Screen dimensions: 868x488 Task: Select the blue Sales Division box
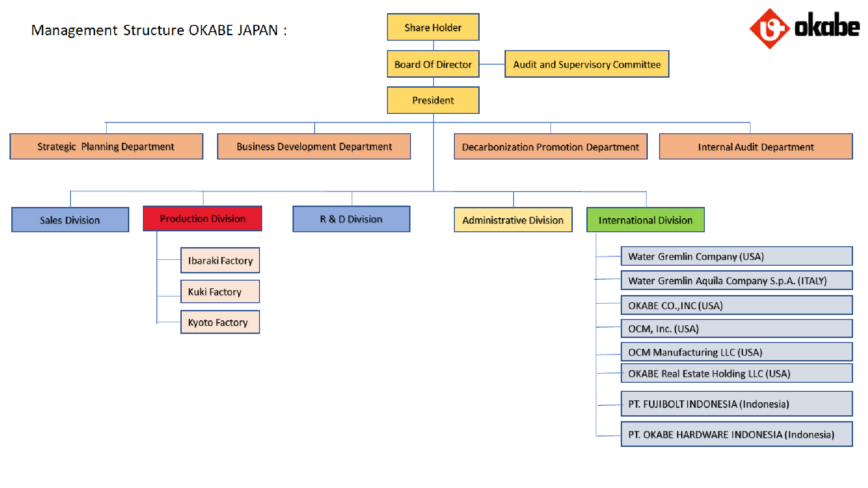pyautogui.click(x=70, y=220)
